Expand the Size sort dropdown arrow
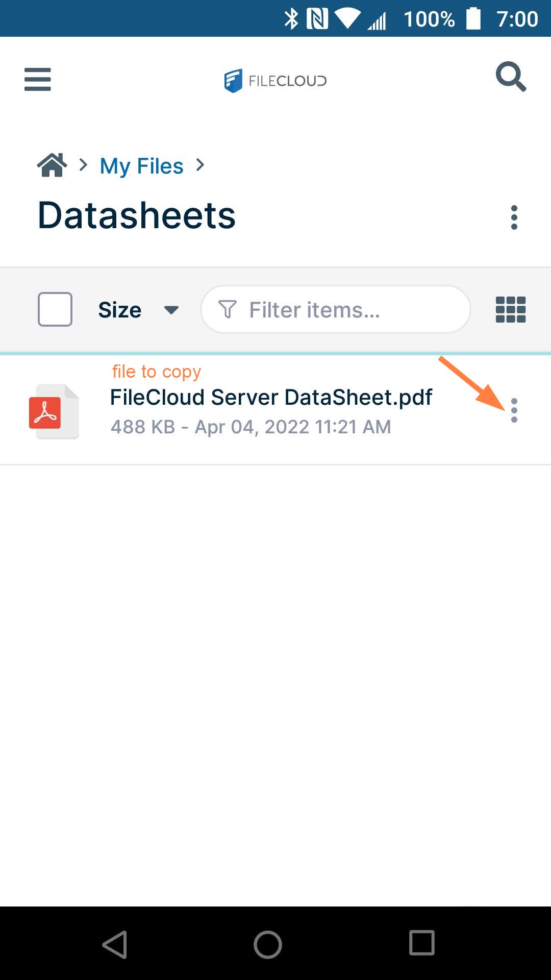The height and width of the screenshot is (980, 551). point(171,310)
